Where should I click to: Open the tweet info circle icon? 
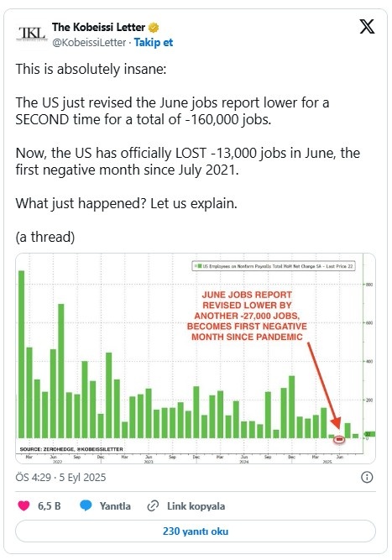367,477
